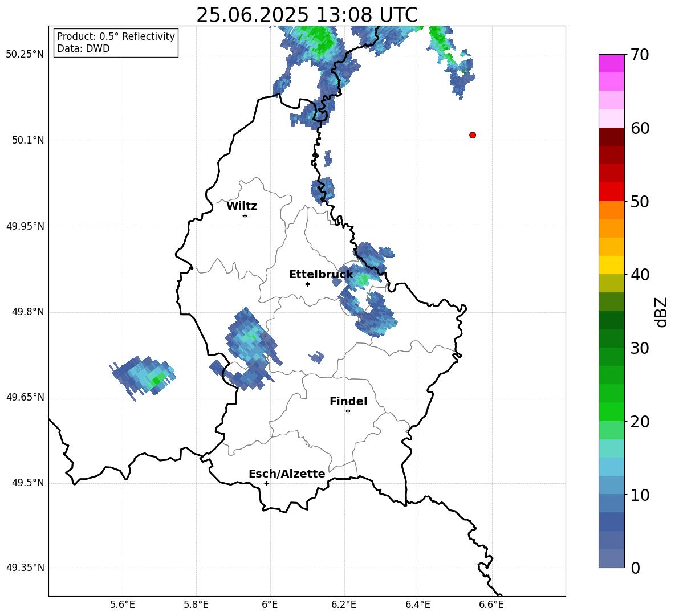The height and width of the screenshot is (616, 675).
Task: Select the 'Wiltz' city label
Action: (242, 206)
